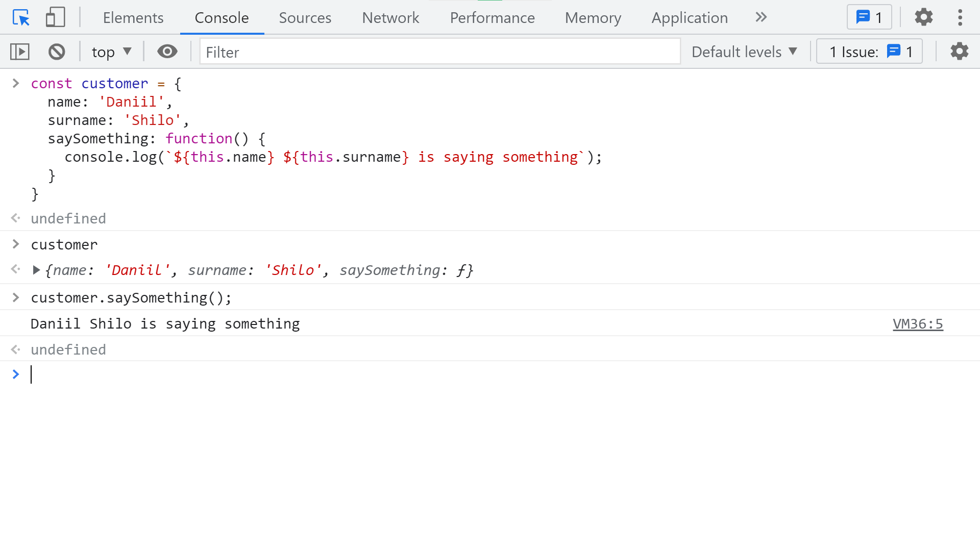980x551 pixels.
Task: Activate the inspect element picker icon
Action: pos(21,18)
